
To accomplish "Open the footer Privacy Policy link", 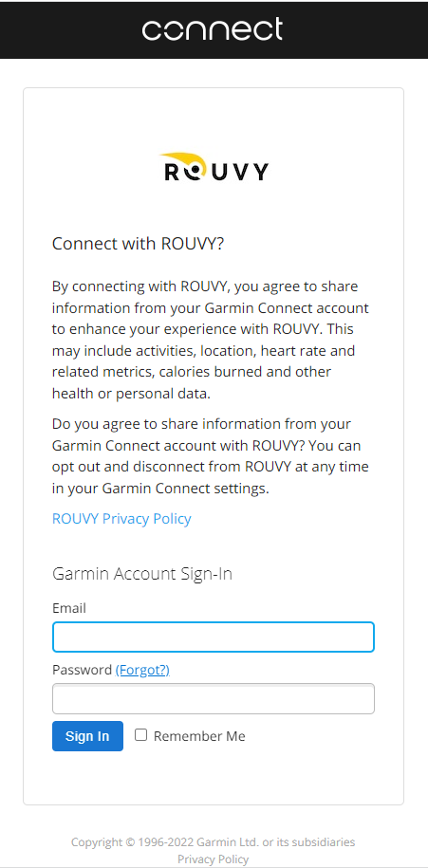I will 214,859.
